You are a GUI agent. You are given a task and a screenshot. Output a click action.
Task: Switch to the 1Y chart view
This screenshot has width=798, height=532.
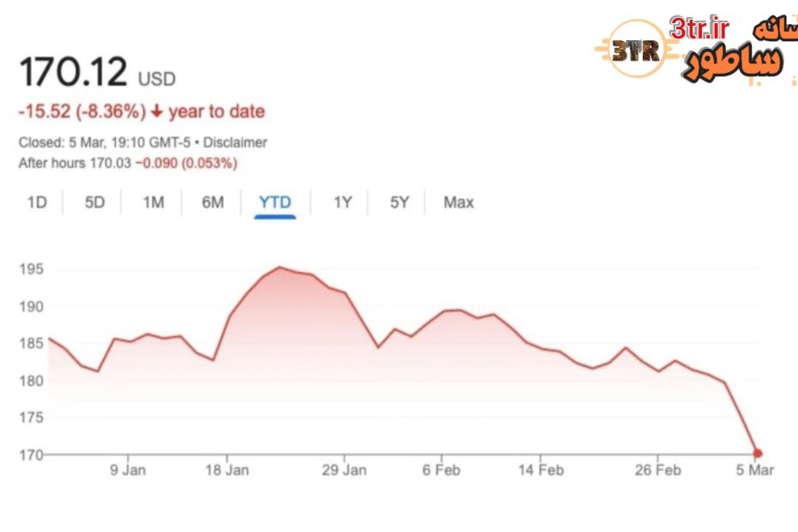click(340, 203)
